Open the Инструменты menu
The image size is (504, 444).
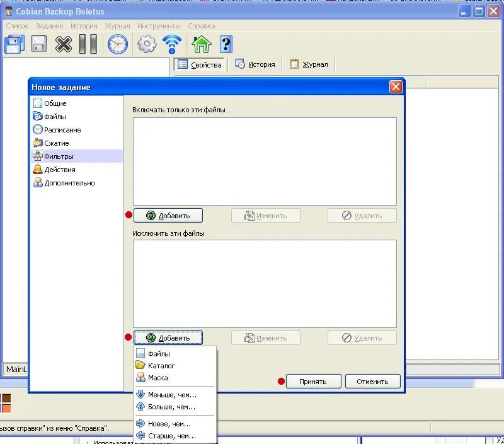pos(159,26)
